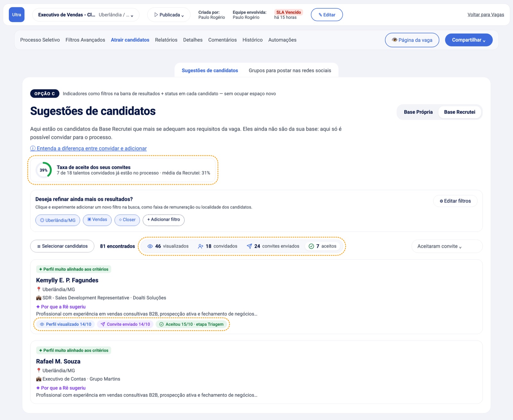Image resolution: width=513 pixels, height=420 pixels.
Task: Go to the Processo Seletivo tab
Action: (40, 40)
